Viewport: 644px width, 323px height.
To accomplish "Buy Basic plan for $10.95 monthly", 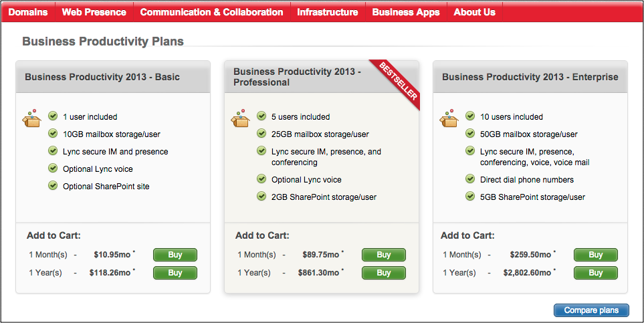I will pyautogui.click(x=175, y=255).
